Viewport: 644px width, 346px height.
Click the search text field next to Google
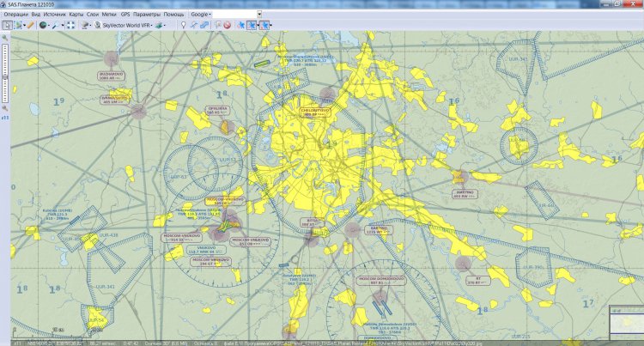[x=234, y=15]
